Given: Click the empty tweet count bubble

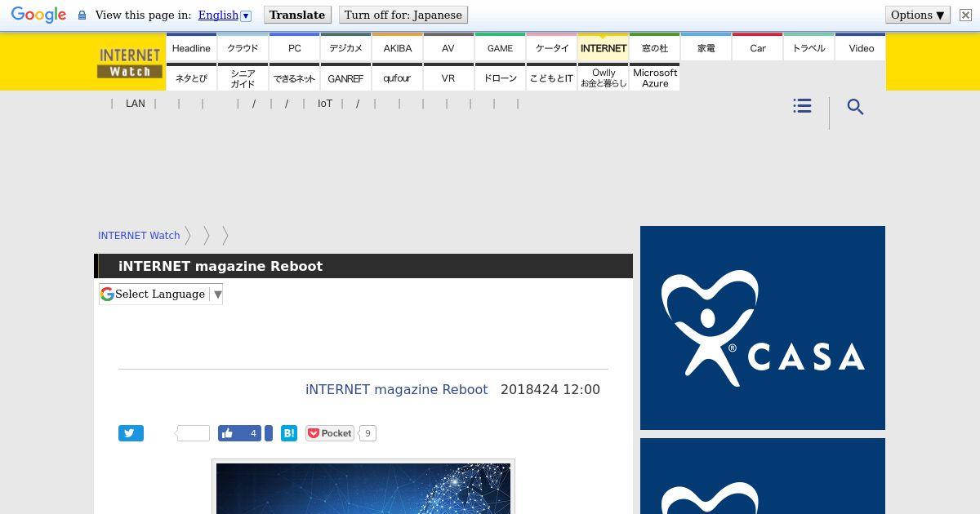Looking at the screenshot, I should pos(194,433).
